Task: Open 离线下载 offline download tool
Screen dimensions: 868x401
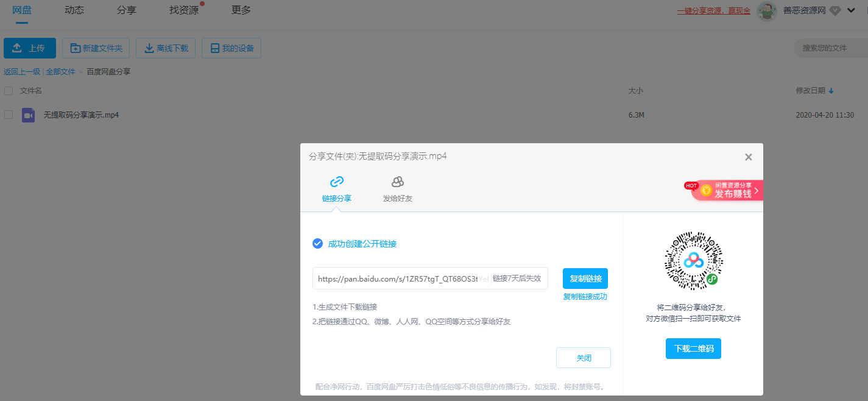Action: (x=149, y=48)
